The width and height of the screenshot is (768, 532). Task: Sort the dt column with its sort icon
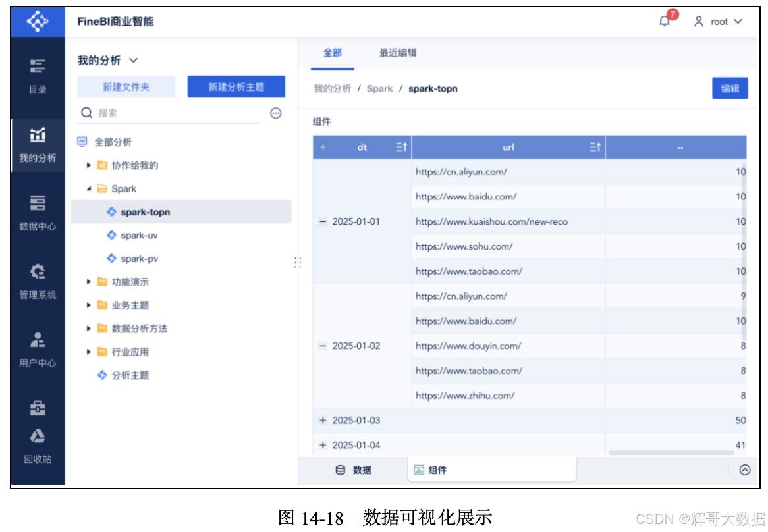click(401, 147)
